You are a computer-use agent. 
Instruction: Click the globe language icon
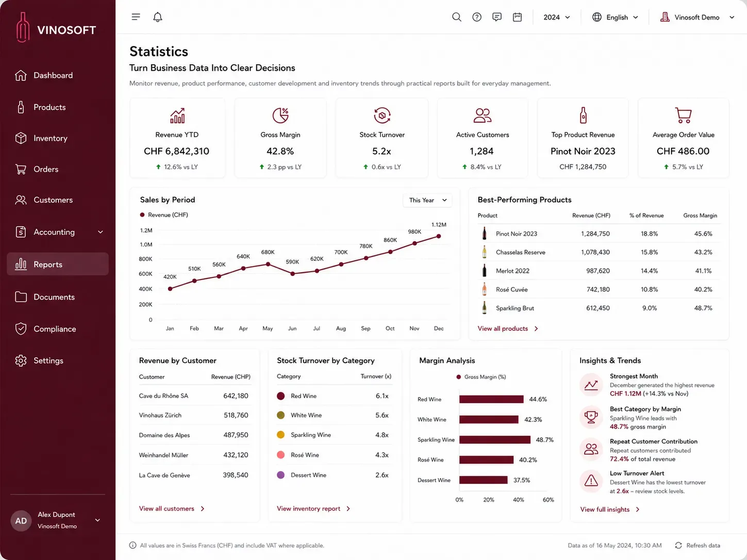596,17
